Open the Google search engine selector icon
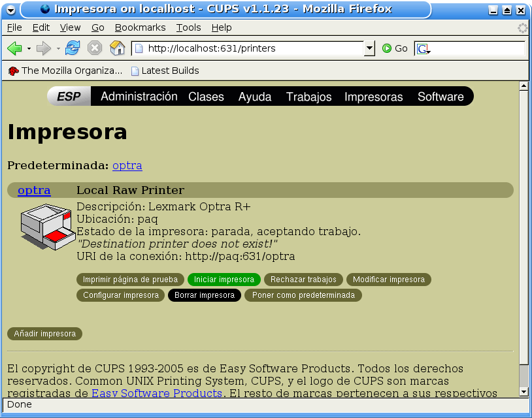The image size is (532, 418). point(423,49)
